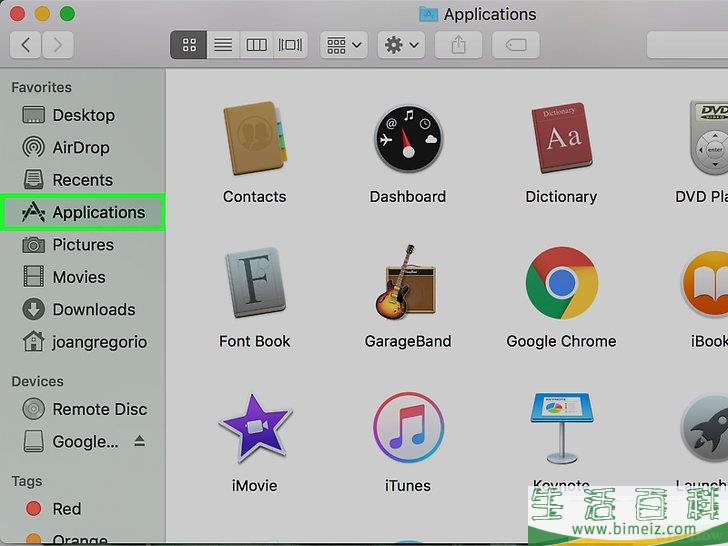Click the GarageBand label text

[x=408, y=342]
